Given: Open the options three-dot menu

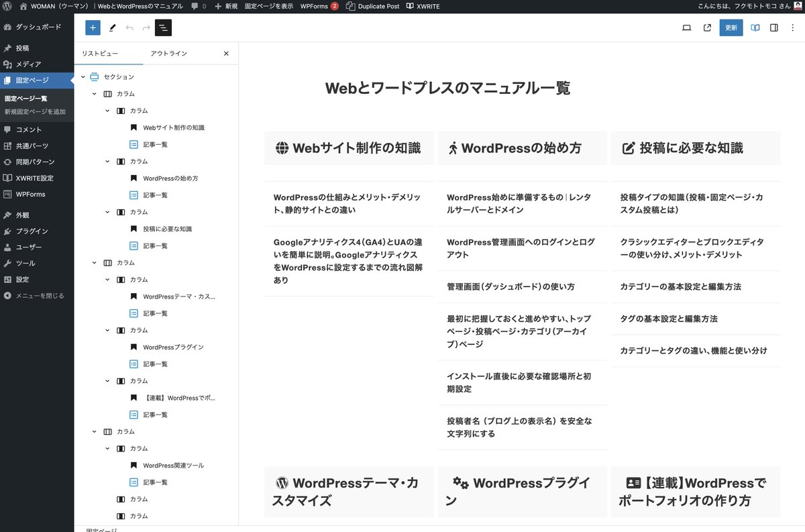Looking at the screenshot, I should [x=793, y=28].
